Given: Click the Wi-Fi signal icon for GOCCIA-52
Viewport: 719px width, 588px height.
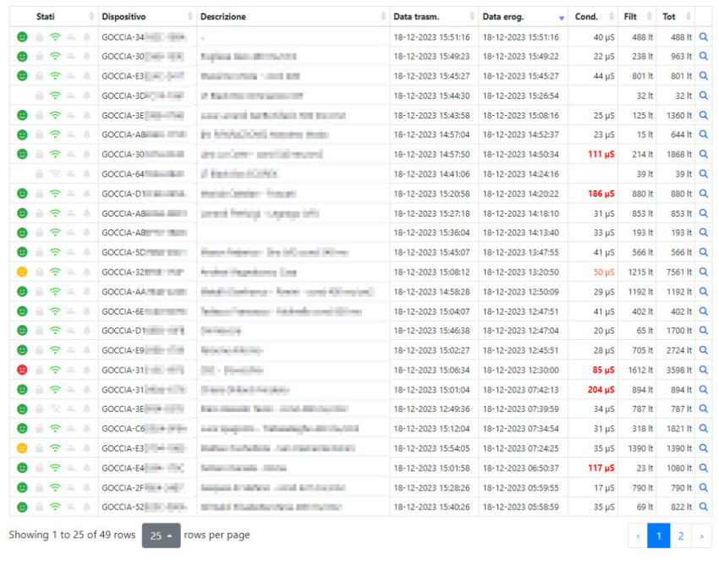Looking at the screenshot, I should click(55, 507).
